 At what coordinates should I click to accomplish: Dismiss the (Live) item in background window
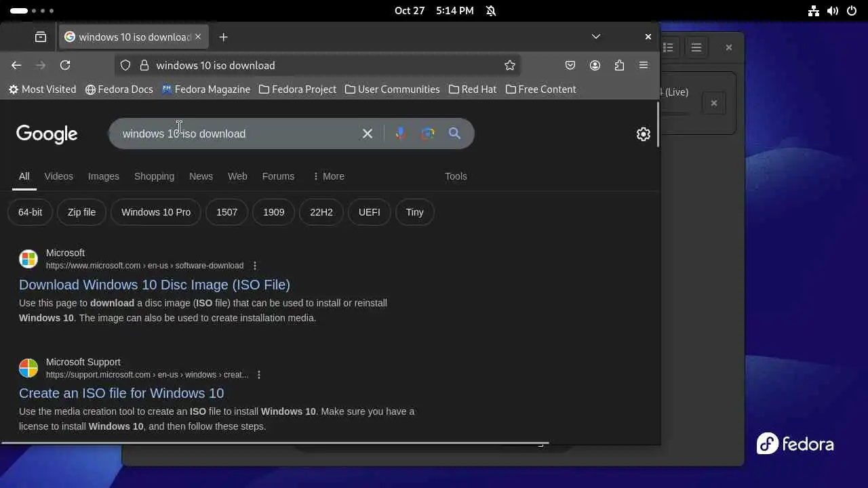pos(713,103)
